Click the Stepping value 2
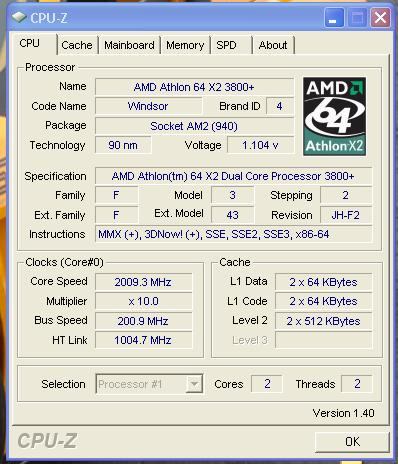This screenshot has height=464, width=398. 346,195
